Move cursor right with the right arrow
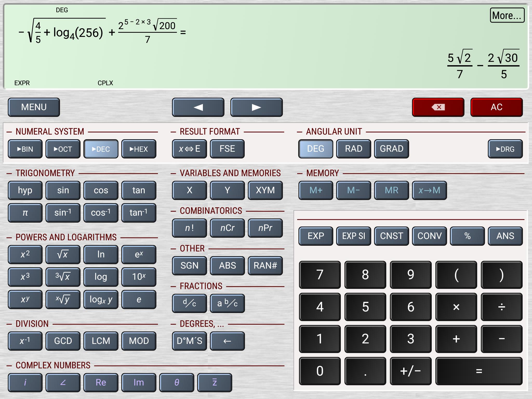This screenshot has width=532, height=399. [x=256, y=107]
